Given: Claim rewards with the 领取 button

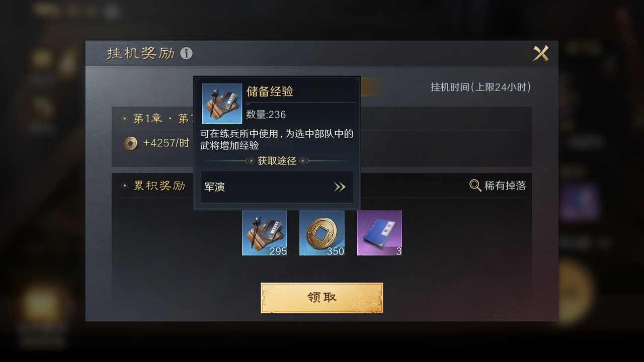Looking at the screenshot, I should (322, 298).
